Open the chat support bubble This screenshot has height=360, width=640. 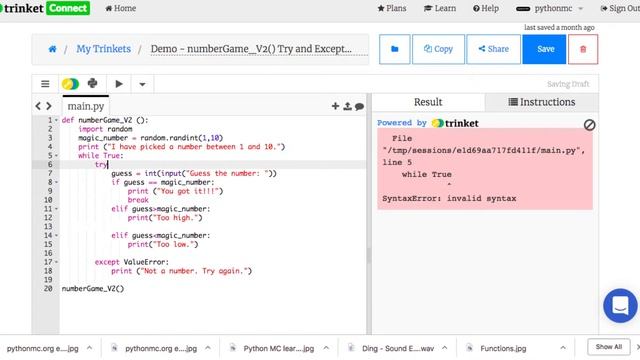[x=620, y=305]
